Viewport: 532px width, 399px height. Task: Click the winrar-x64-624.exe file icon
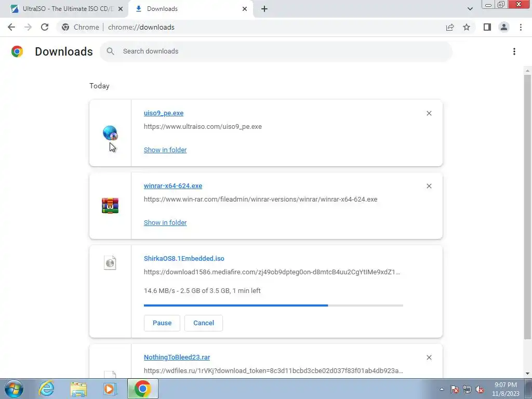(110, 206)
